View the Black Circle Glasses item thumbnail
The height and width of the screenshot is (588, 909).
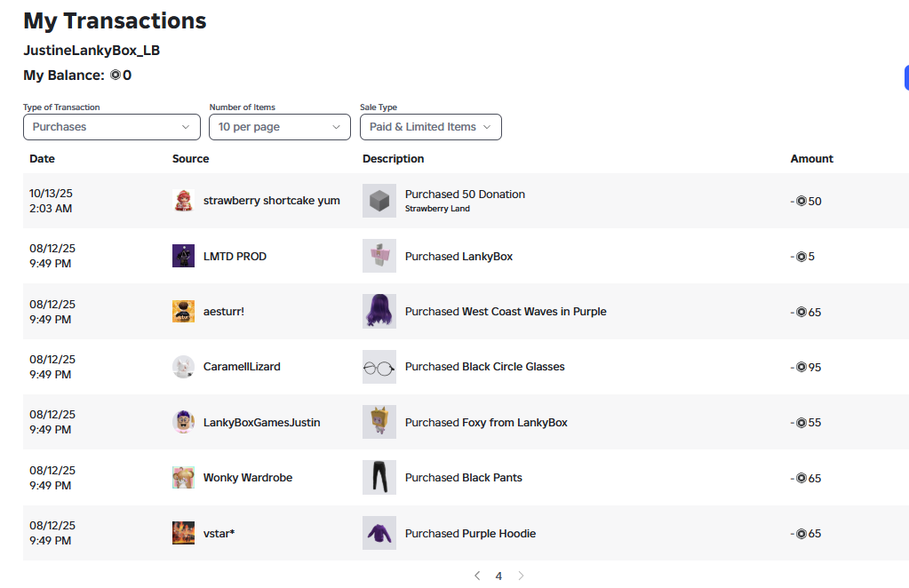tap(379, 367)
